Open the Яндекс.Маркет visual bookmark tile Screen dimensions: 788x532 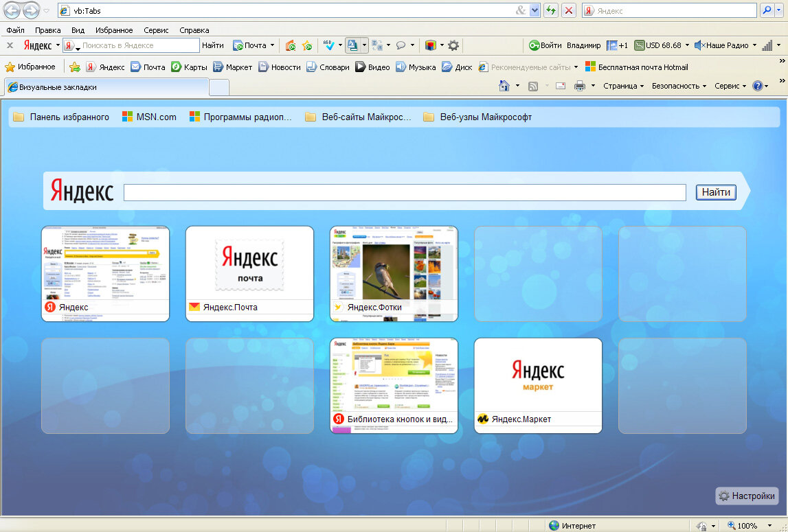pos(538,385)
